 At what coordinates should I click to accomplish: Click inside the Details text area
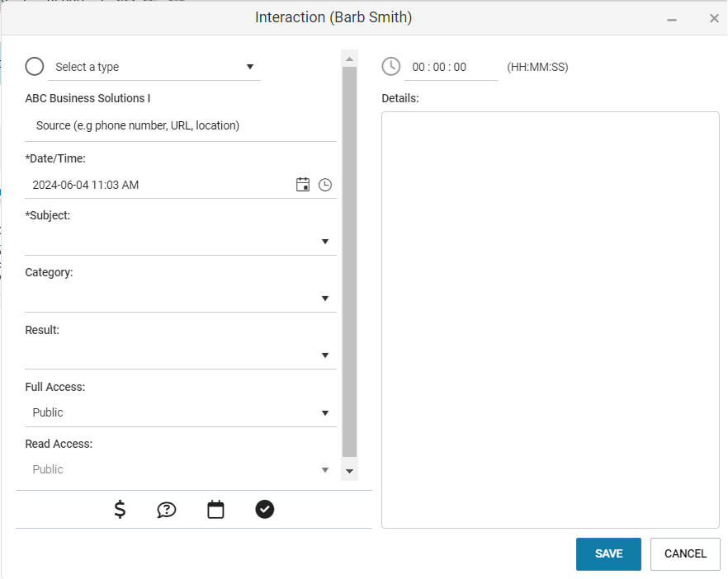coord(551,320)
